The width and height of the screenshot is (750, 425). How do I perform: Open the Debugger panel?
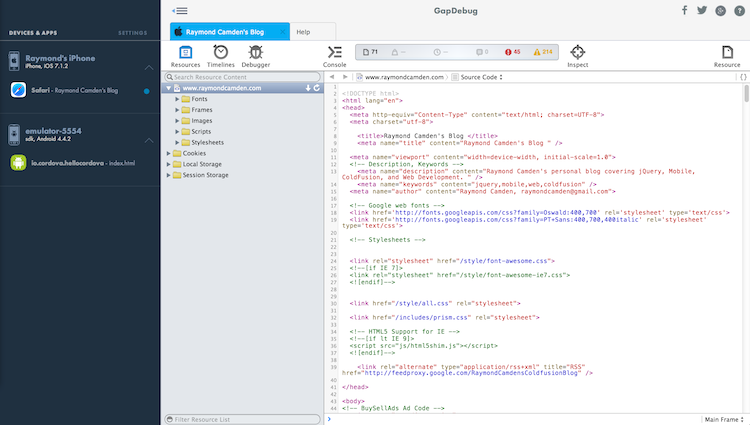255,56
